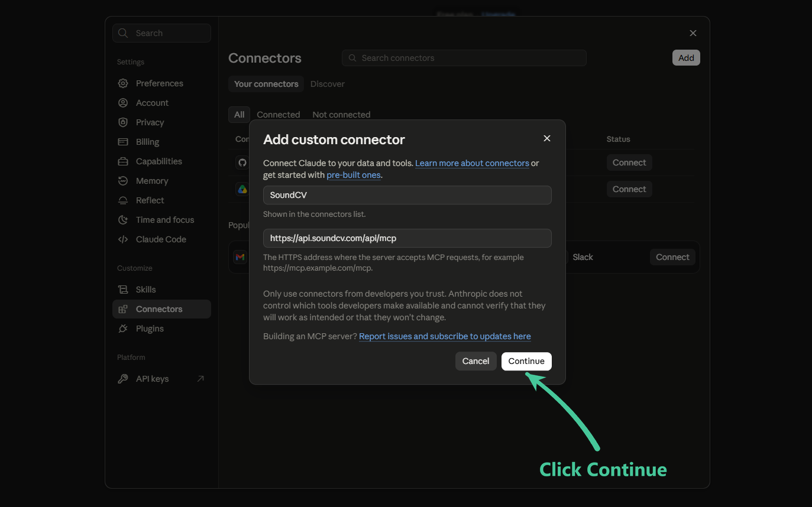Open the Plugins section

[x=161, y=329]
